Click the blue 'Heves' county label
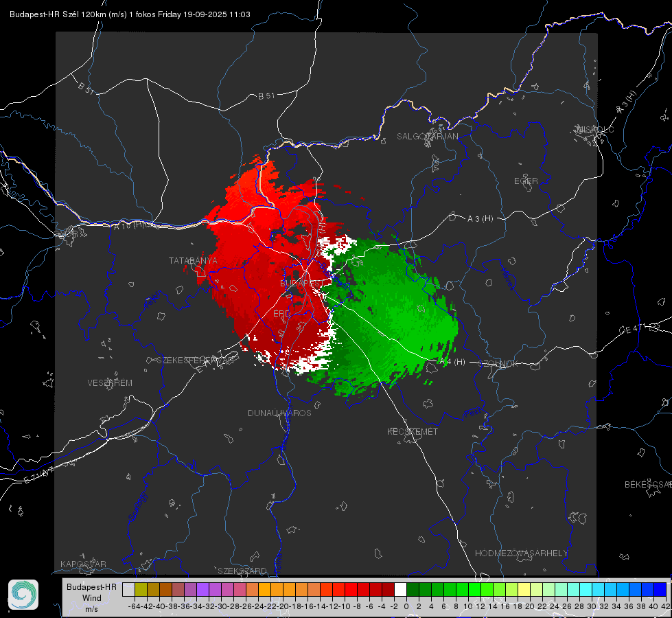This screenshot has width=672, height=618. [x=507, y=279]
